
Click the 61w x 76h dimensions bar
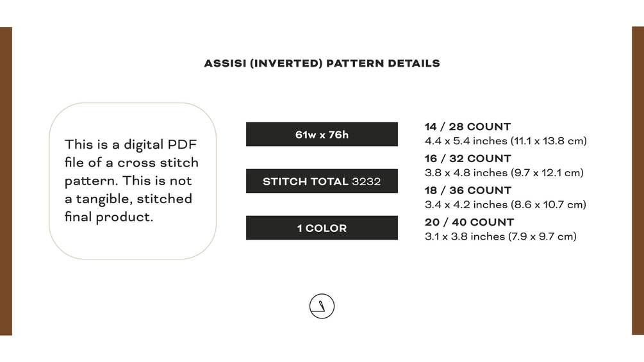coord(322,135)
